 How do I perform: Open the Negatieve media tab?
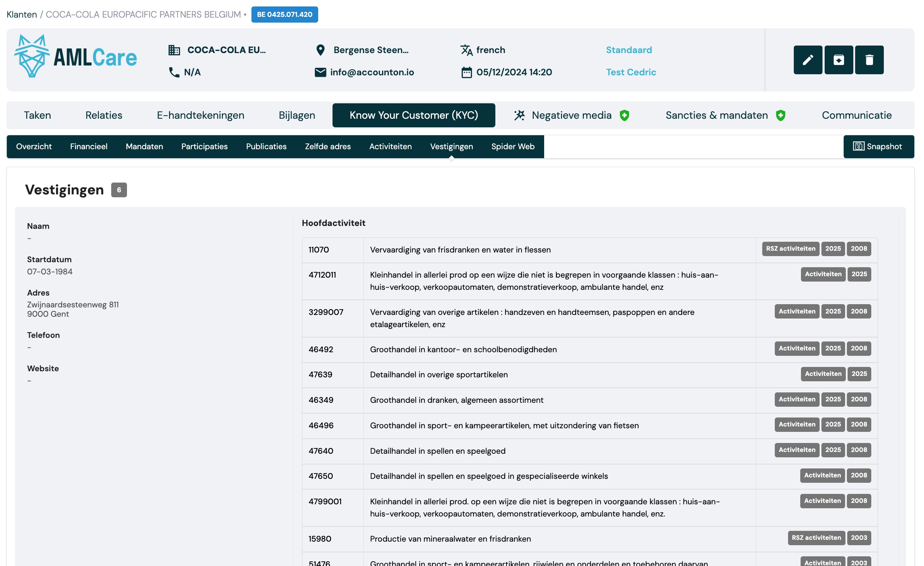pos(571,115)
